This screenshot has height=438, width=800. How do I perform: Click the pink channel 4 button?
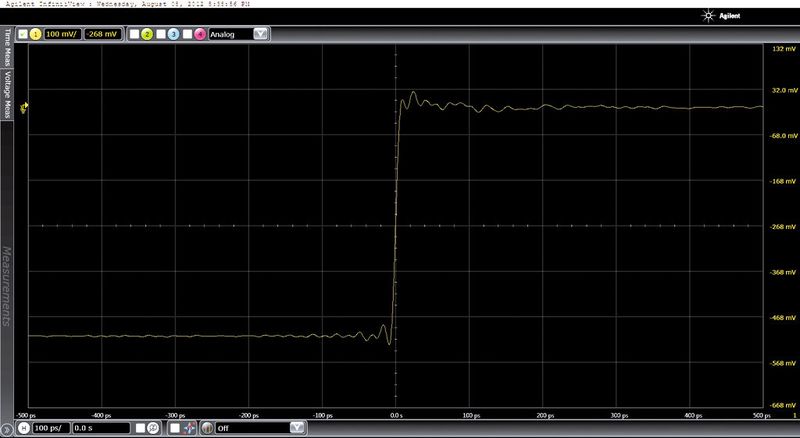coord(200,34)
